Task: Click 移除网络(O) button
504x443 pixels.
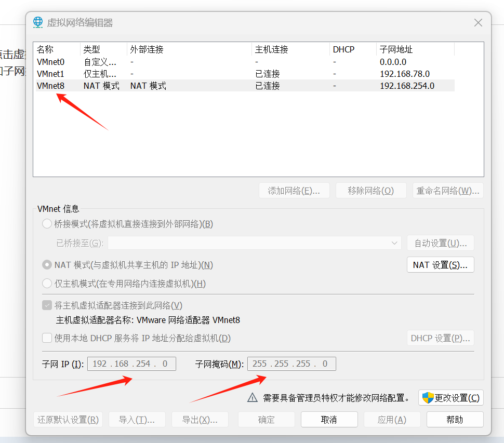Action: [371, 191]
